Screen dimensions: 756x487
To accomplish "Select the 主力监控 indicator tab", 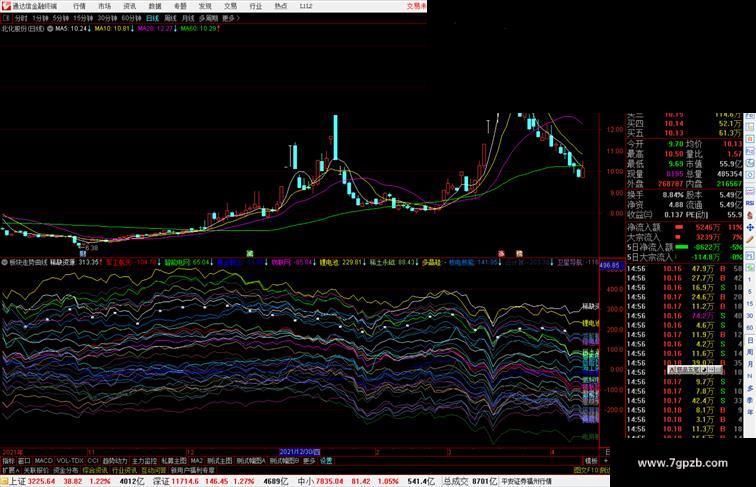I will click(x=144, y=461).
